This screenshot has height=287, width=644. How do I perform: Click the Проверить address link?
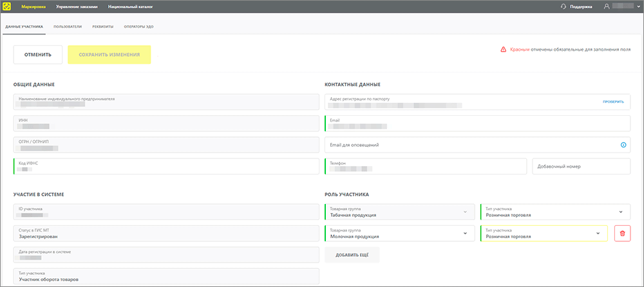614,102
